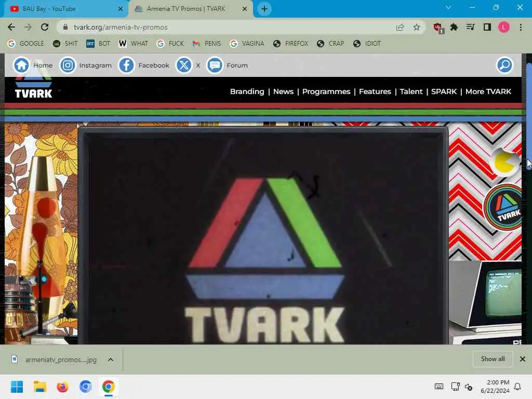
Task: Open the More TVARK menu
Action: click(488, 91)
